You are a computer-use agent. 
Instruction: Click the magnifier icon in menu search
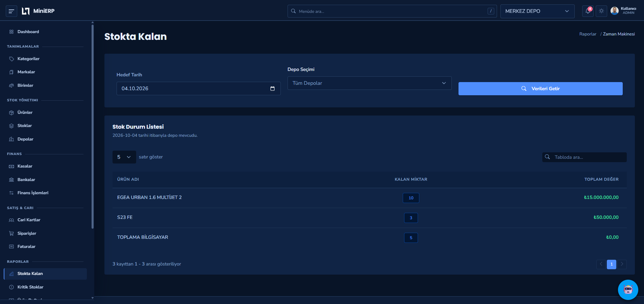(293, 11)
